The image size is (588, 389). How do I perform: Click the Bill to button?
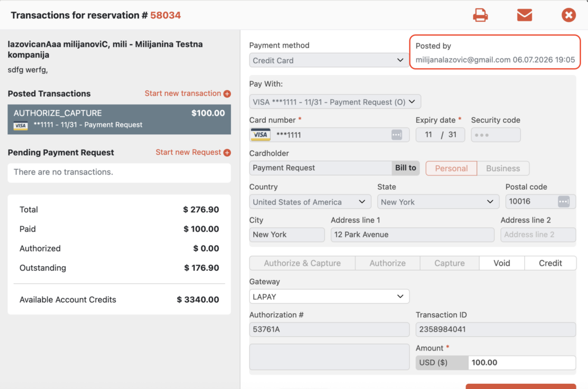click(x=405, y=168)
